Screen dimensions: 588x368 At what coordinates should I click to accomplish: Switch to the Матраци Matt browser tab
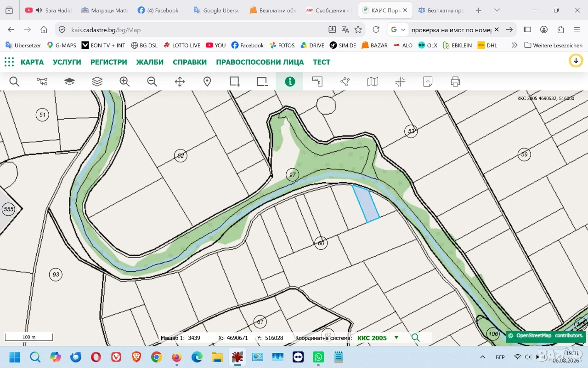pyautogui.click(x=104, y=10)
